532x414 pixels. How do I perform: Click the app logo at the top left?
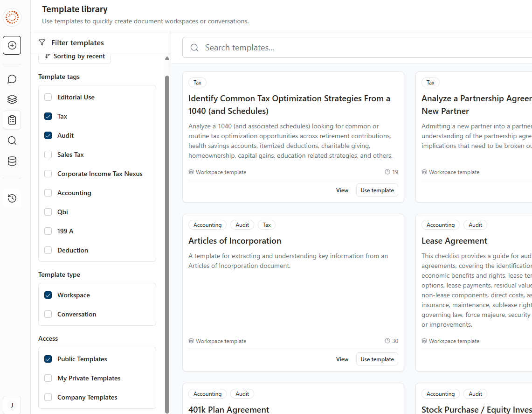(12, 18)
